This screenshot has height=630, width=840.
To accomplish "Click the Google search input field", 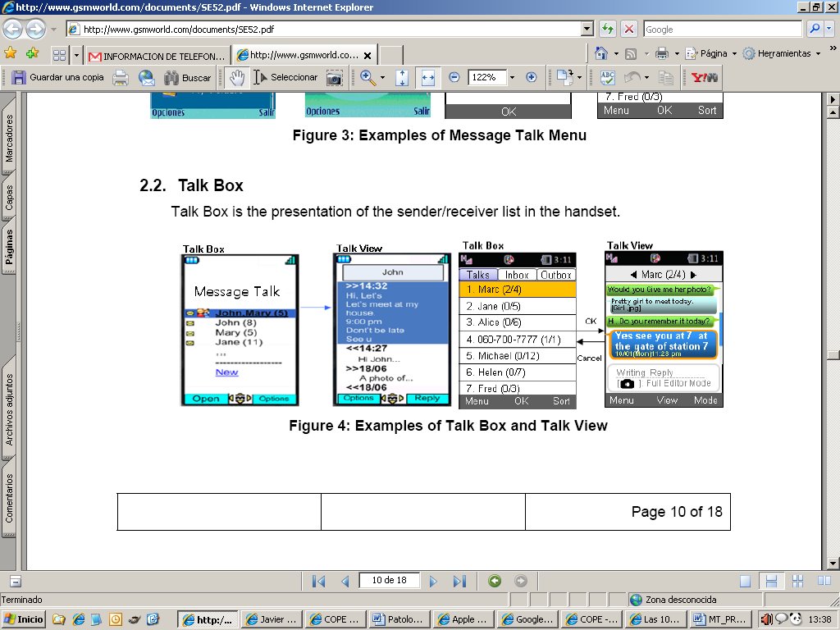I will (723, 29).
